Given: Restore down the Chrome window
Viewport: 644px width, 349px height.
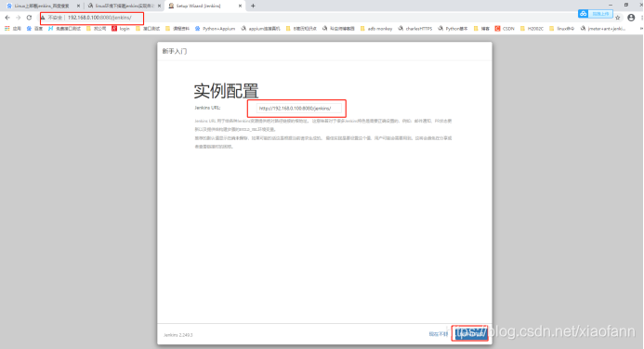Looking at the screenshot, I should pos(626,5).
